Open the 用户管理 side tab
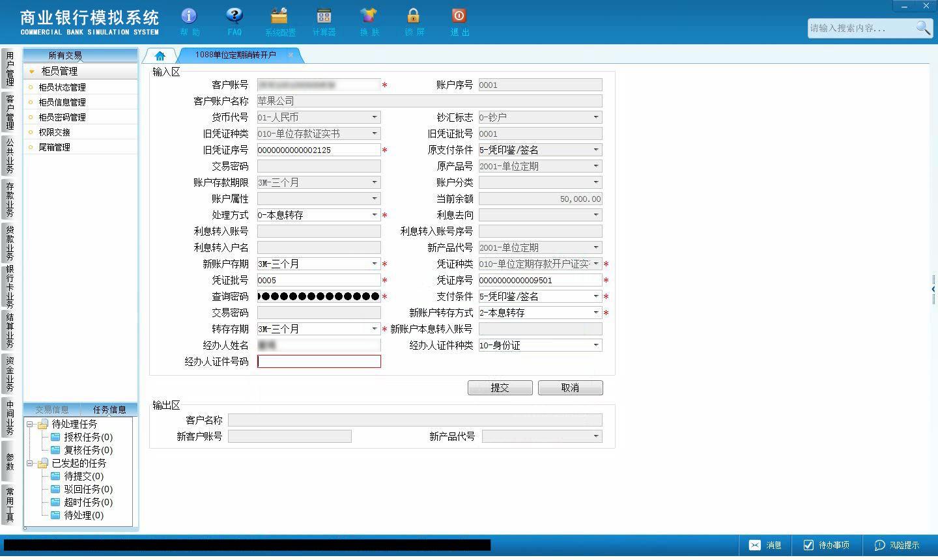Viewport: 938px width, 560px height. click(x=10, y=68)
